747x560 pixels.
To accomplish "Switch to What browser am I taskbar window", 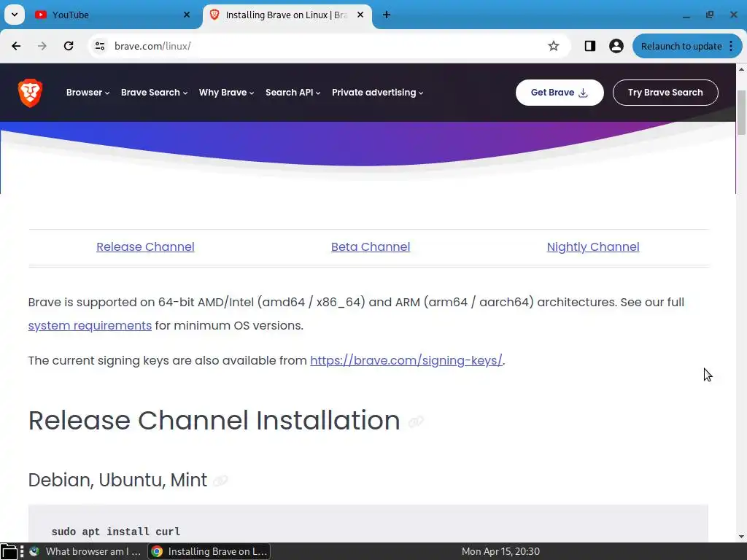I will tap(85, 551).
